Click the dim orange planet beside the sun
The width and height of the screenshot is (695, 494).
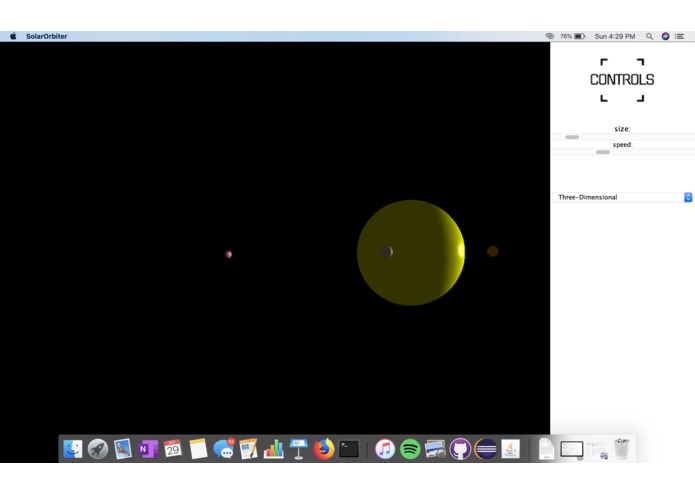(493, 251)
